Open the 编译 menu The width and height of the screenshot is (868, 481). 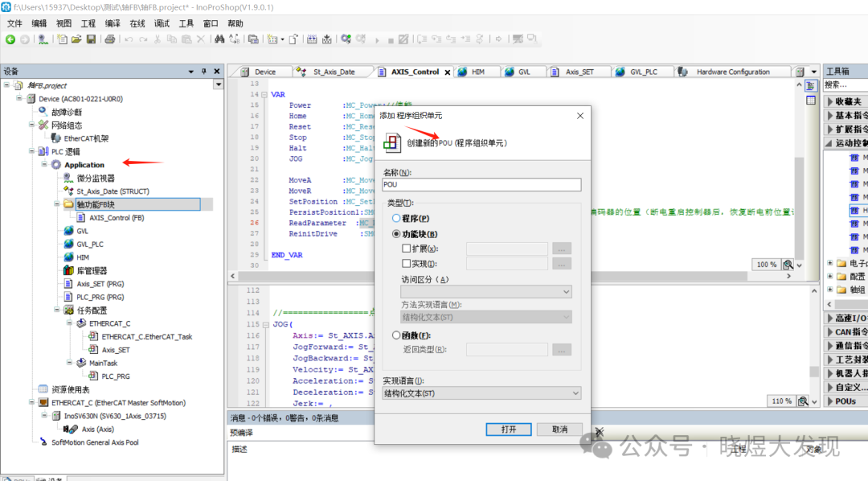point(113,23)
